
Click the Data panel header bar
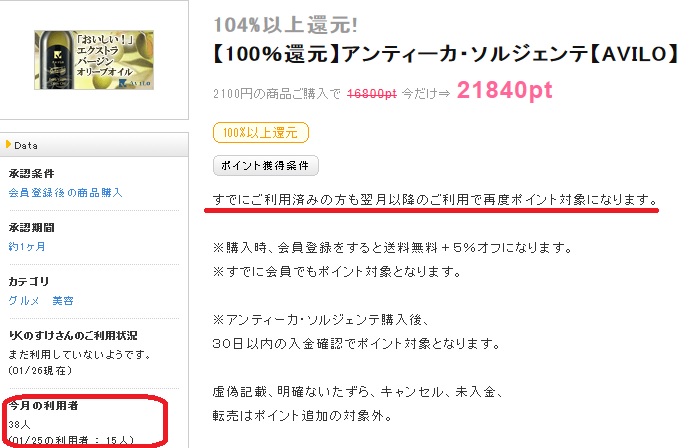[94, 145]
